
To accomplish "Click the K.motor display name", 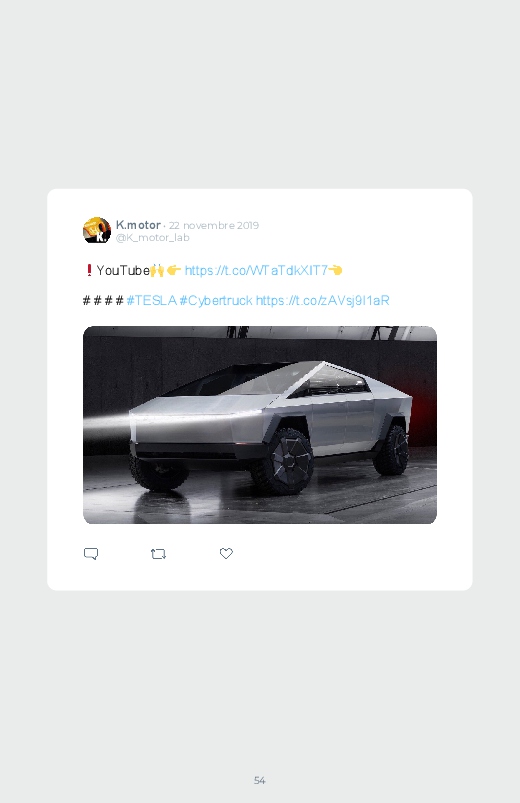I will 138,225.
